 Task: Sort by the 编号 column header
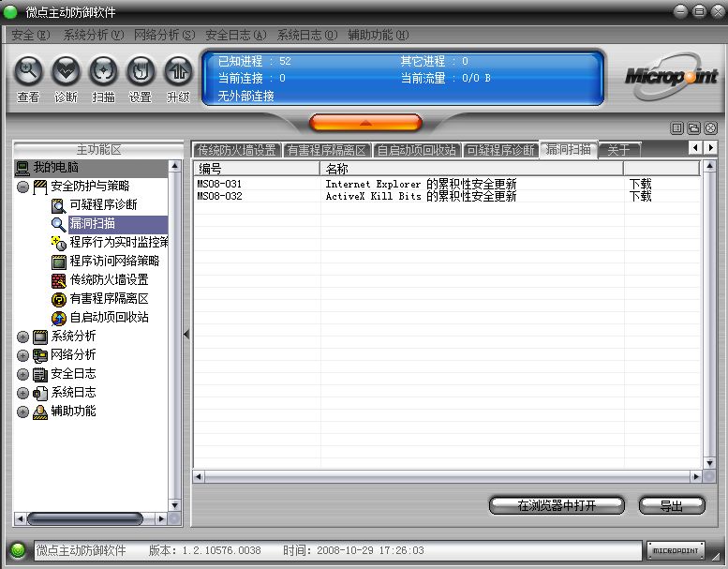(x=257, y=168)
